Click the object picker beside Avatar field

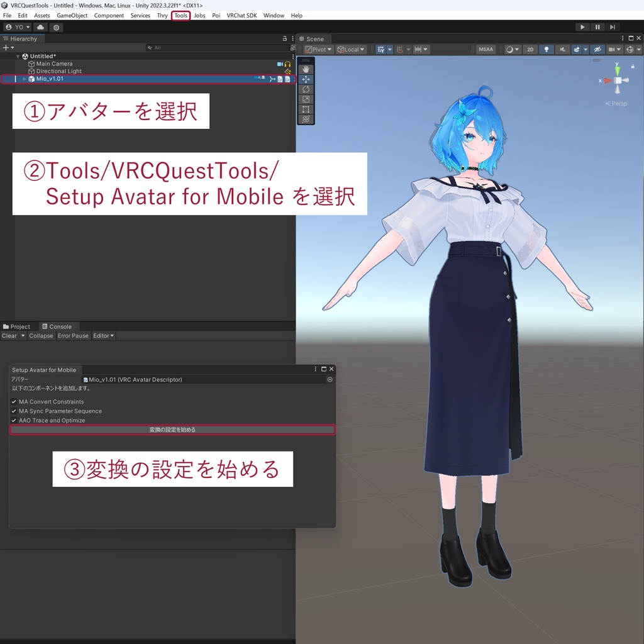[330, 379]
